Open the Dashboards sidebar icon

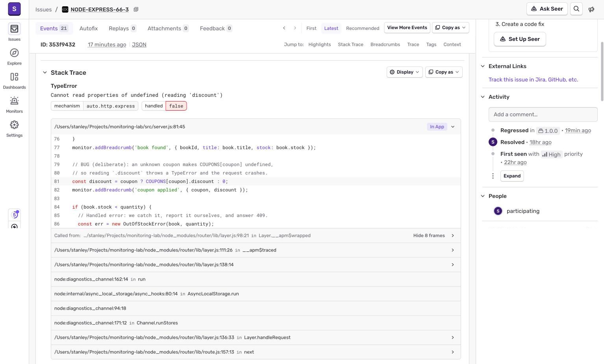point(14,77)
